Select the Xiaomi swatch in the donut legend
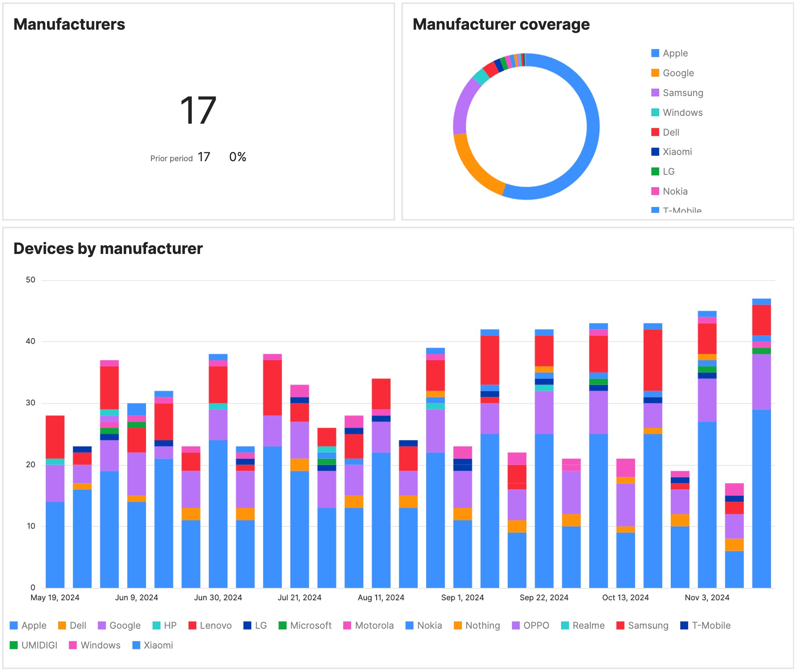The width and height of the screenshot is (797, 672). pos(654,152)
